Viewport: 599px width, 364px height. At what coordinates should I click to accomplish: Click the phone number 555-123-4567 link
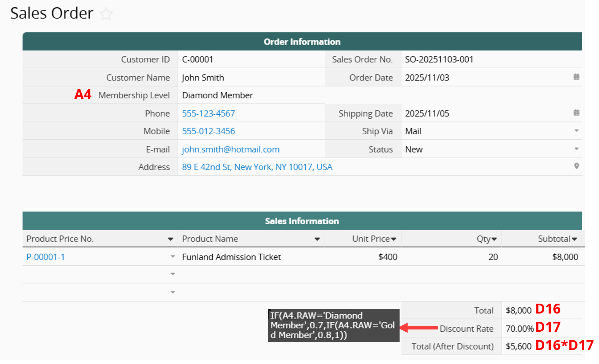pyautogui.click(x=208, y=113)
